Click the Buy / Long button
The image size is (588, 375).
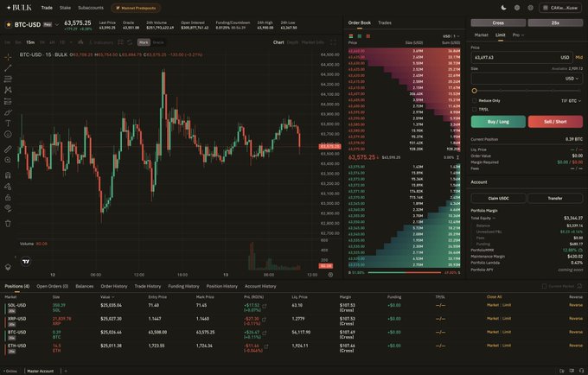tap(498, 122)
